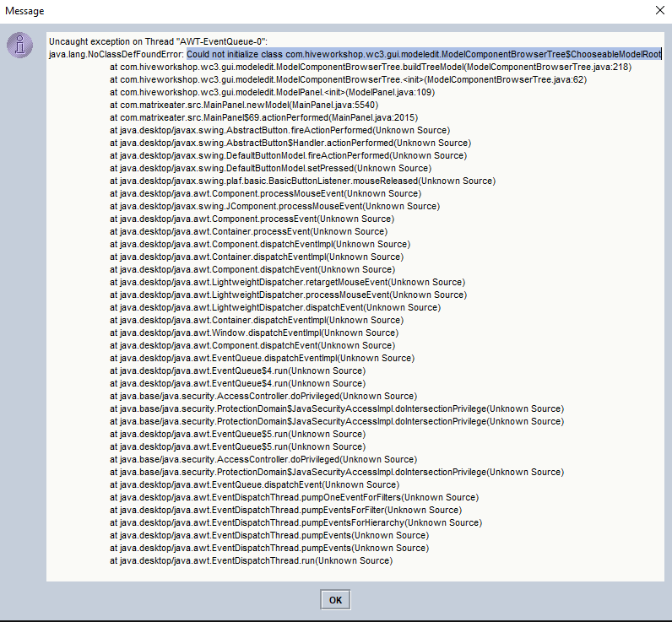Screen dimensions: 672x622
Task: Click the Window.dispatchEventImpl line
Action: 254,333
